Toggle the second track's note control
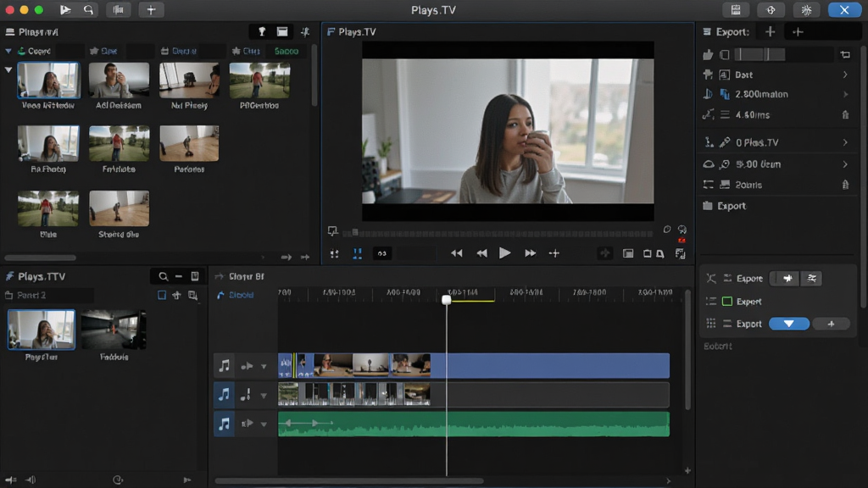 click(246, 395)
